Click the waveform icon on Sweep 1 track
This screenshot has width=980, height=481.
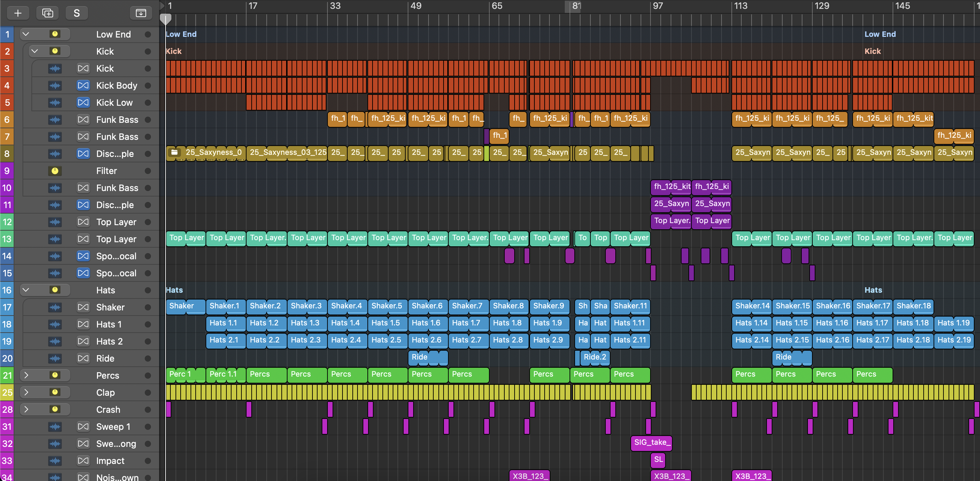(x=55, y=427)
